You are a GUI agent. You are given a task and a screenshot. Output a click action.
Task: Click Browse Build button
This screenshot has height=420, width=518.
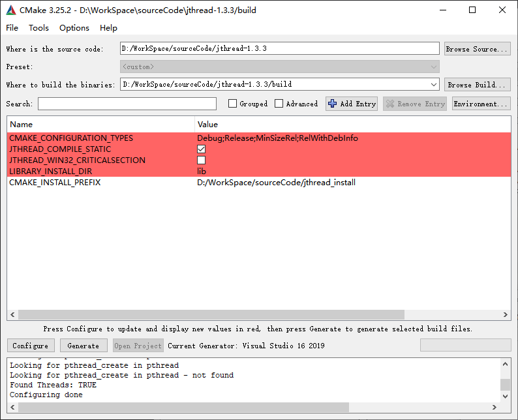pos(478,85)
